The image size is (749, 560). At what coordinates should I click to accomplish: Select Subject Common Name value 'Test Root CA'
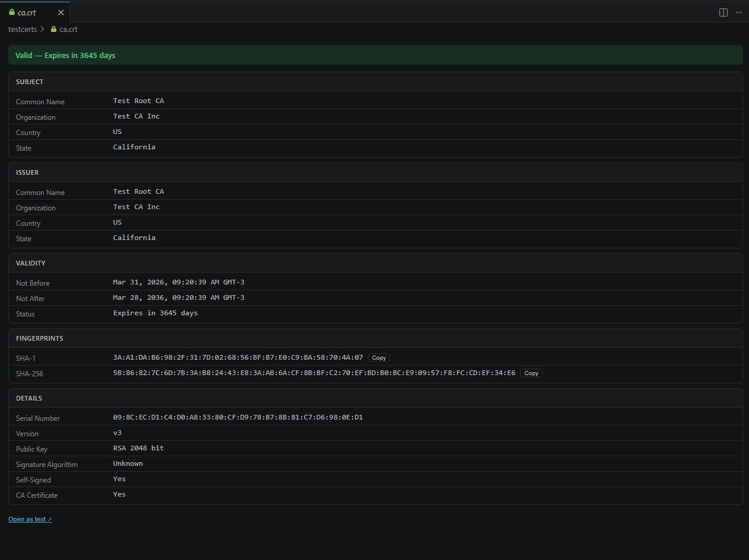pos(139,101)
